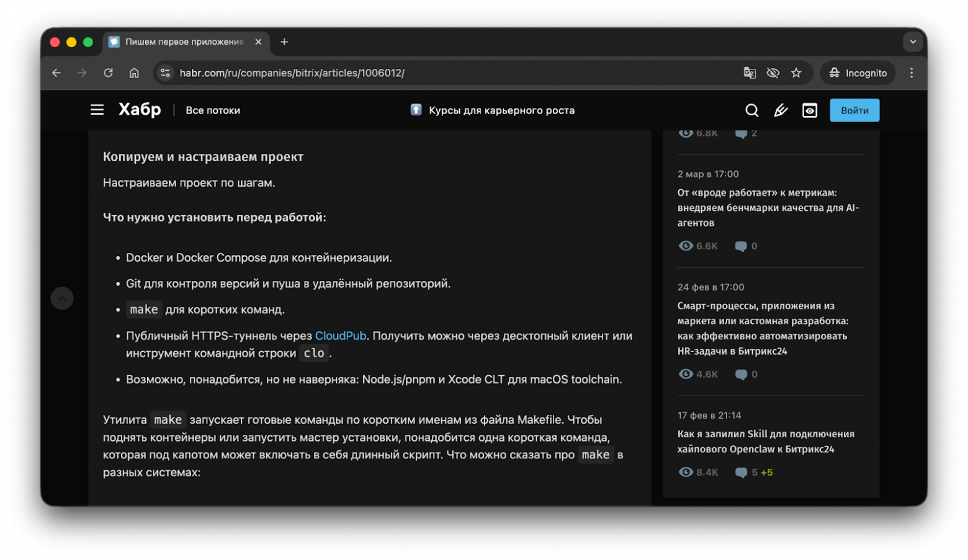The image size is (968, 560).
Task: Expand the tab search chevron
Action: point(912,42)
